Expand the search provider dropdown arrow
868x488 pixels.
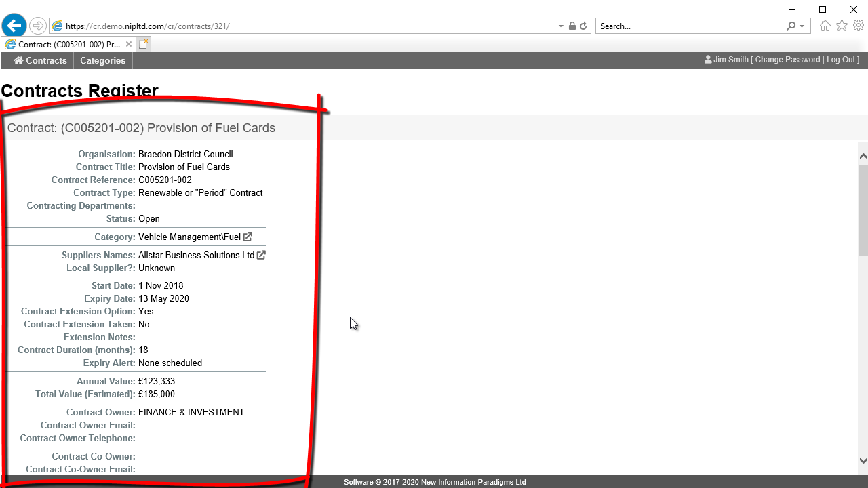point(802,26)
